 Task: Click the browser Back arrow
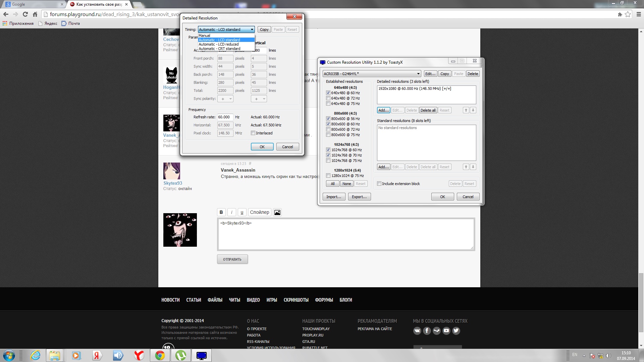pos(6,14)
